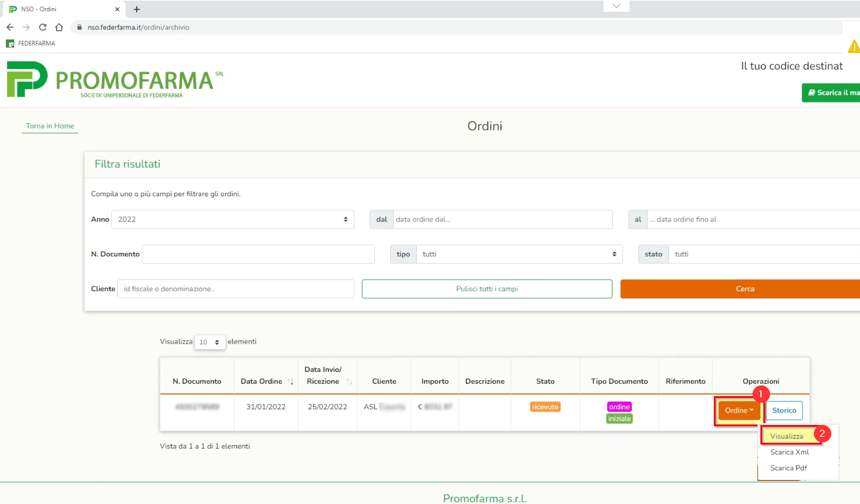Click the Promofarma logo

point(115,80)
